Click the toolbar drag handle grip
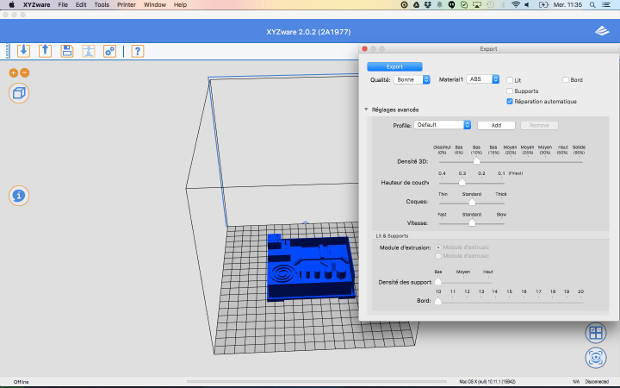620x388 pixels. [7, 51]
